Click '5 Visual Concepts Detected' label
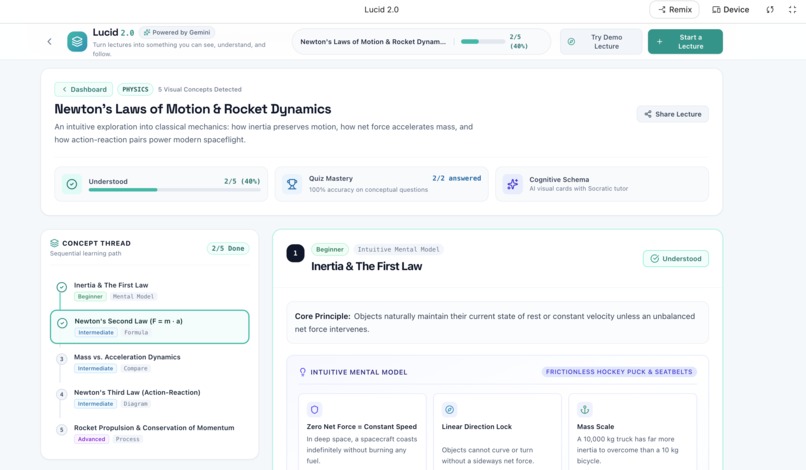 [199, 89]
